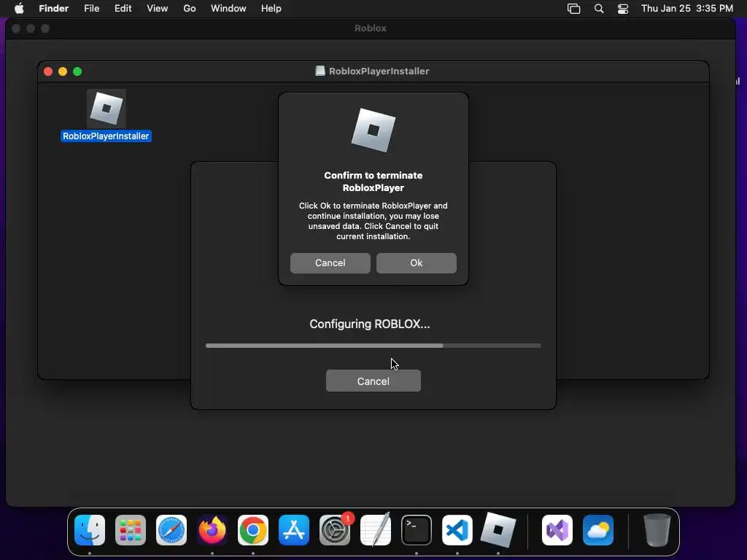Open Visual Studio from the Dock
747x560 pixels.
click(557, 530)
